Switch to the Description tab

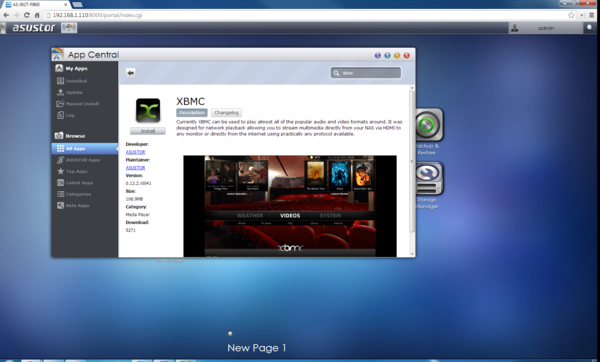(192, 113)
